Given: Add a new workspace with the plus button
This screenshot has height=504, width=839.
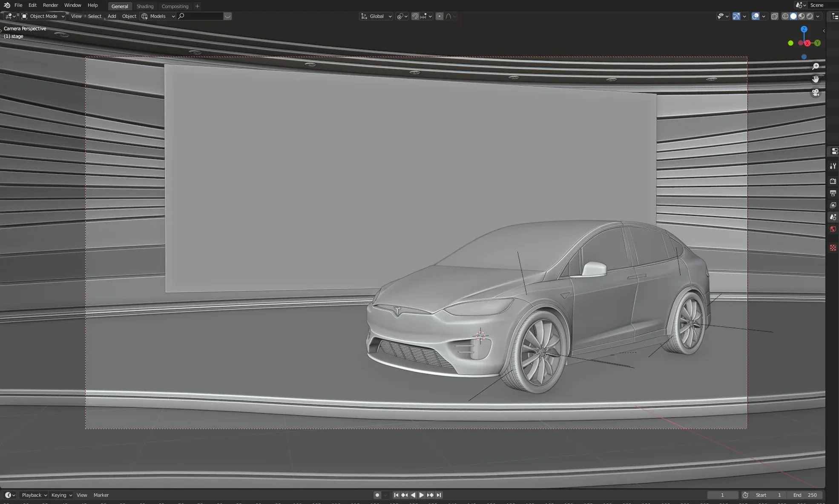Looking at the screenshot, I should (197, 6).
